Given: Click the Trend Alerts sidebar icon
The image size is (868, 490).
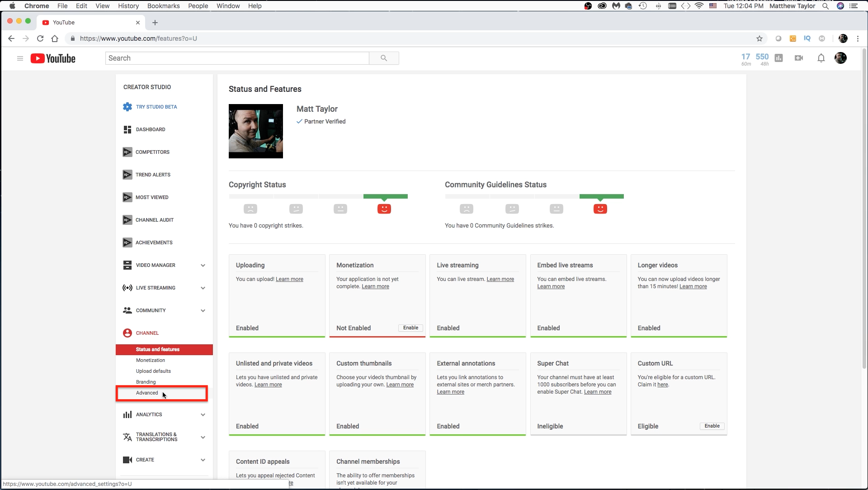Looking at the screenshot, I should click(127, 175).
